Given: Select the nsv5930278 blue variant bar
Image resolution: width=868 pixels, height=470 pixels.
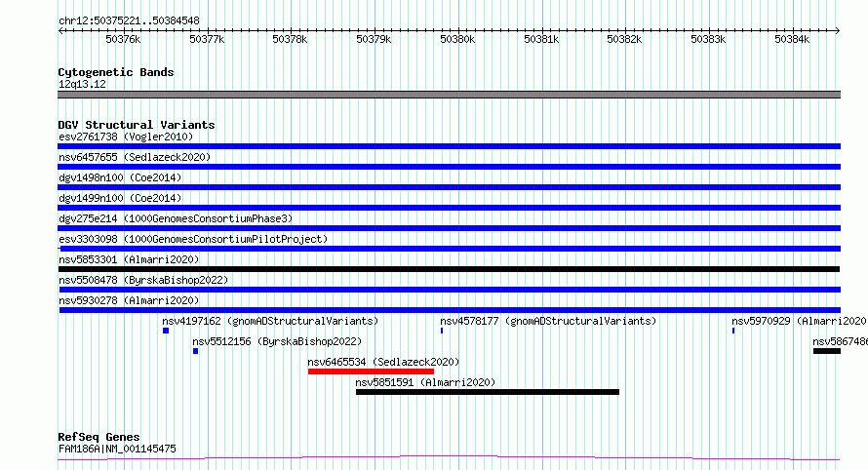Looking at the screenshot, I should point(450,310).
